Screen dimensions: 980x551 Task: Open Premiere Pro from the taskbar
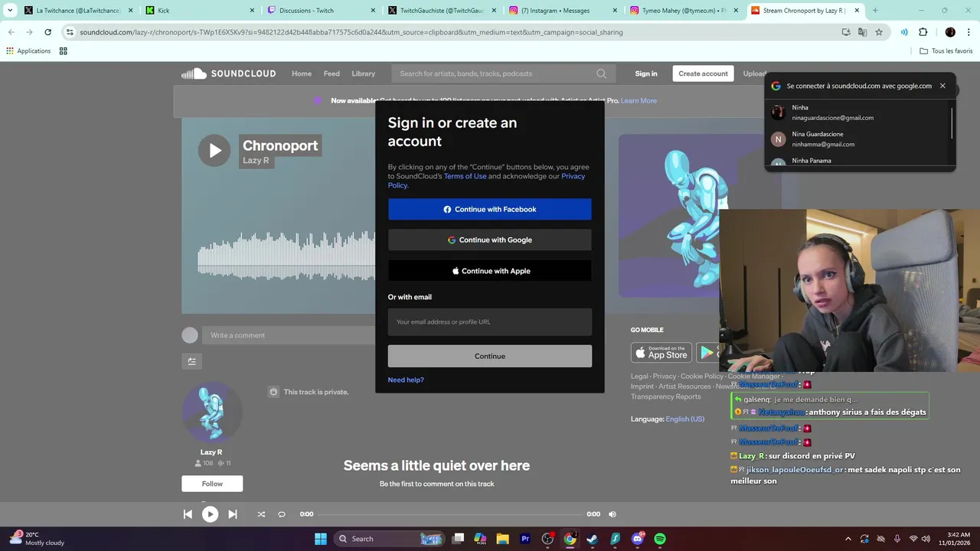click(x=525, y=539)
